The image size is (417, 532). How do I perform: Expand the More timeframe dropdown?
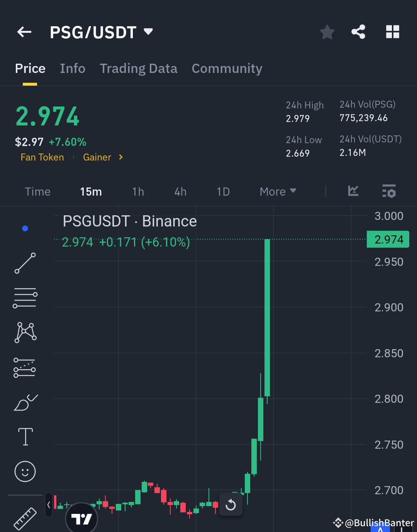(277, 191)
